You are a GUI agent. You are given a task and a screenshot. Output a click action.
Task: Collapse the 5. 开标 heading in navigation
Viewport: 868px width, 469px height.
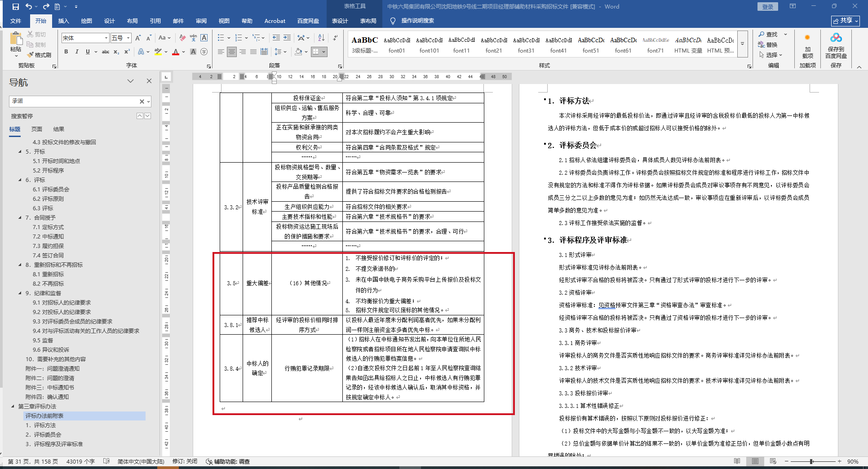pyautogui.click(x=20, y=151)
